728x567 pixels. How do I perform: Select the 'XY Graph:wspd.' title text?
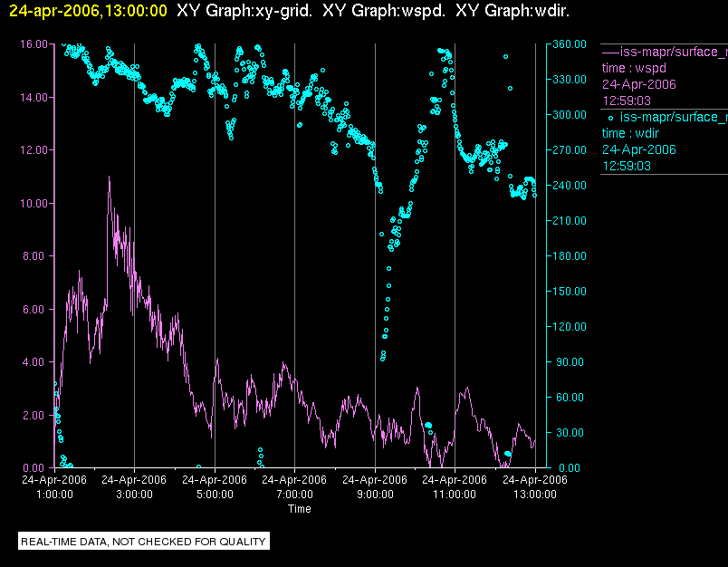click(384, 10)
